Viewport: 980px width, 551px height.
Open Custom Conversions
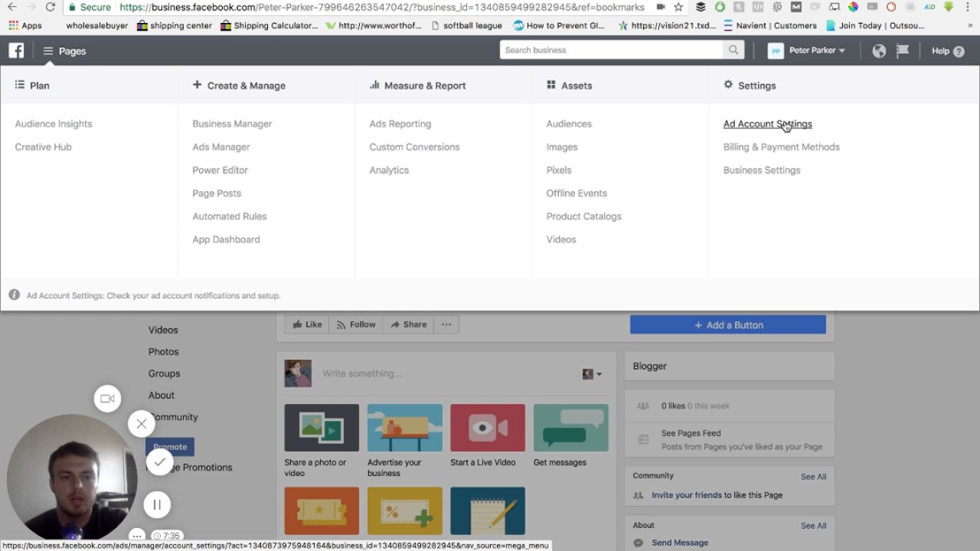414,147
